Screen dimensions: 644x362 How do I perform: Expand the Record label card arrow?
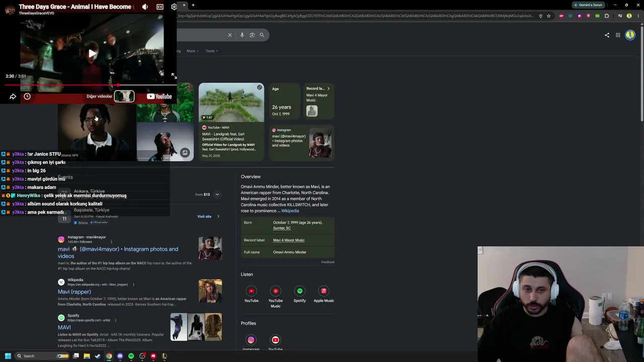(x=329, y=88)
